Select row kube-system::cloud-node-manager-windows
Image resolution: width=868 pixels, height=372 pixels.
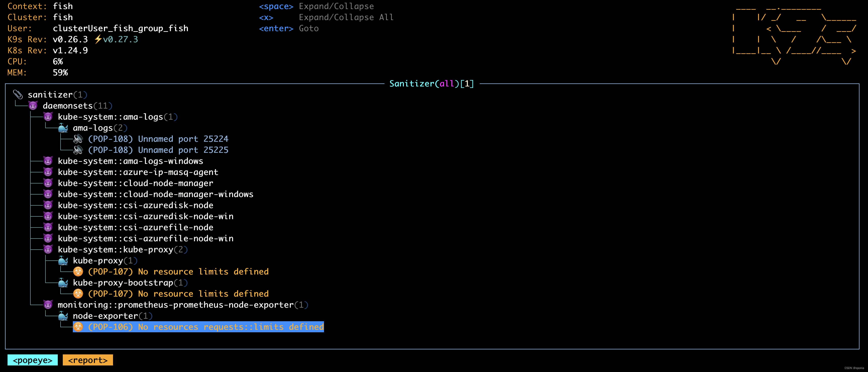(155, 194)
